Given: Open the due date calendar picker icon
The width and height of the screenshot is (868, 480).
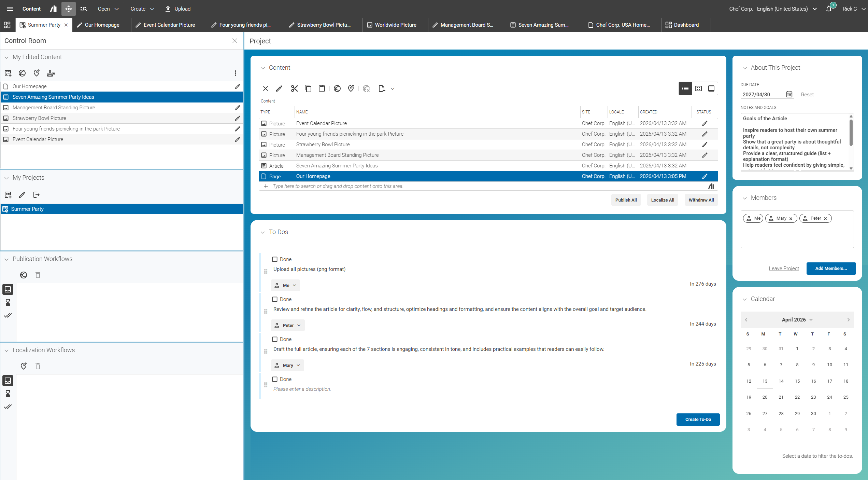Looking at the screenshot, I should tap(789, 95).
